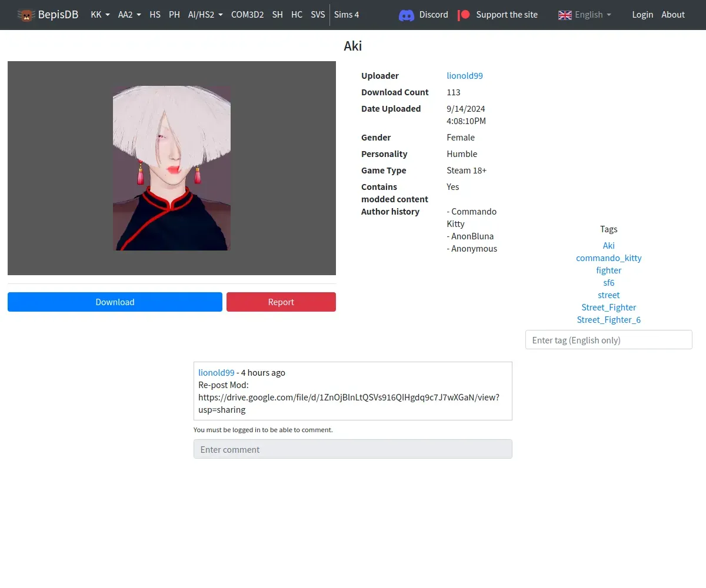Click lionold99 commenter name link
This screenshot has height=588, width=706.
tap(217, 372)
